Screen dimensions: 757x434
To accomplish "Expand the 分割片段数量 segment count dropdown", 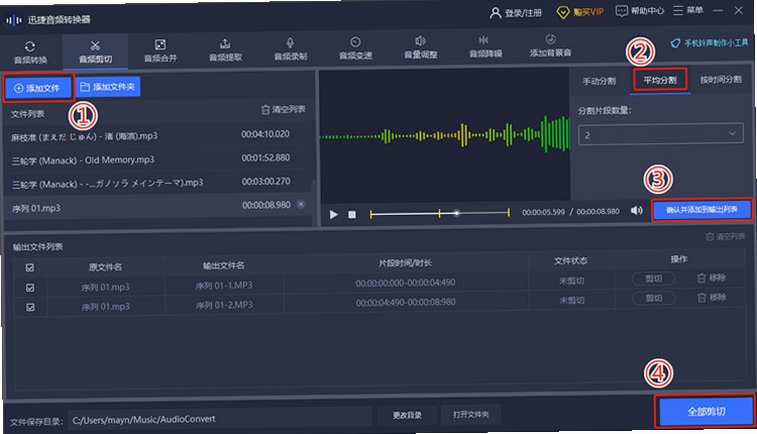I will [660, 135].
